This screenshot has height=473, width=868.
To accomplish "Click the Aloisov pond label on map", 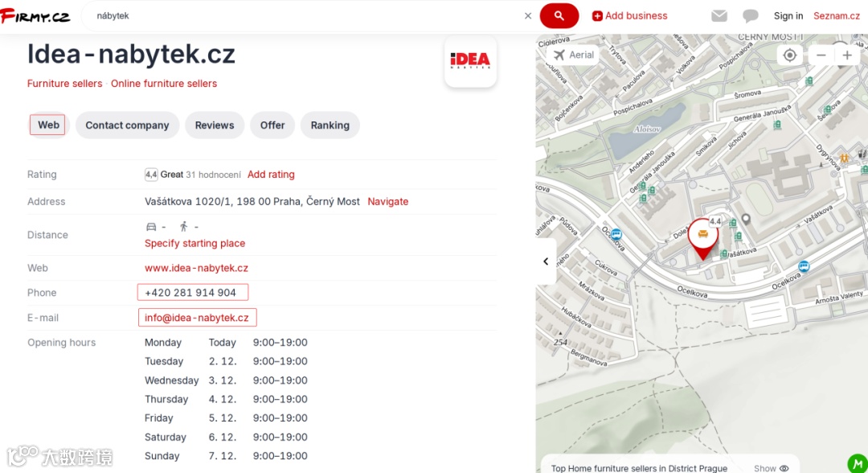I will (x=647, y=129).
